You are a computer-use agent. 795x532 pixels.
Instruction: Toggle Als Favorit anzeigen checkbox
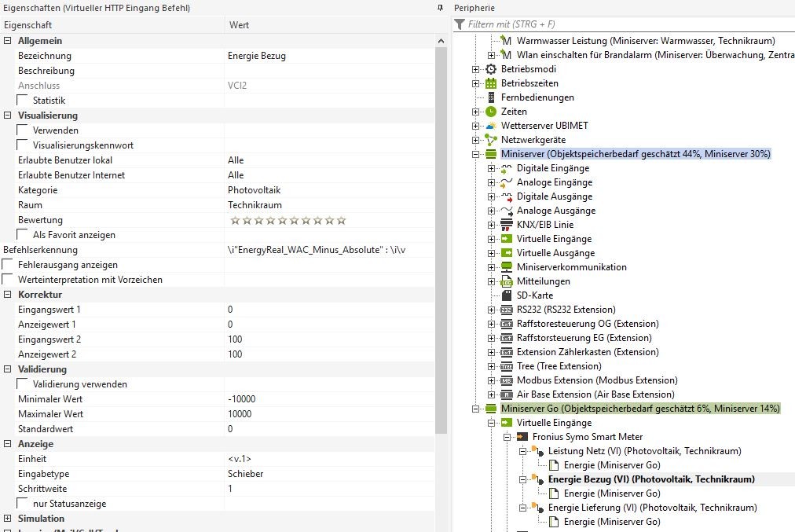pos(23,235)
